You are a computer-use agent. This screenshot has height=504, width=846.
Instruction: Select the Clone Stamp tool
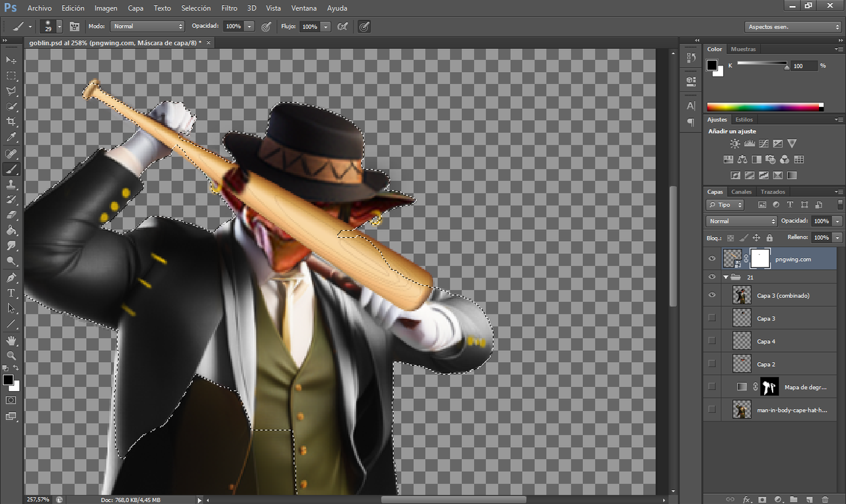[x=11, y=184]
